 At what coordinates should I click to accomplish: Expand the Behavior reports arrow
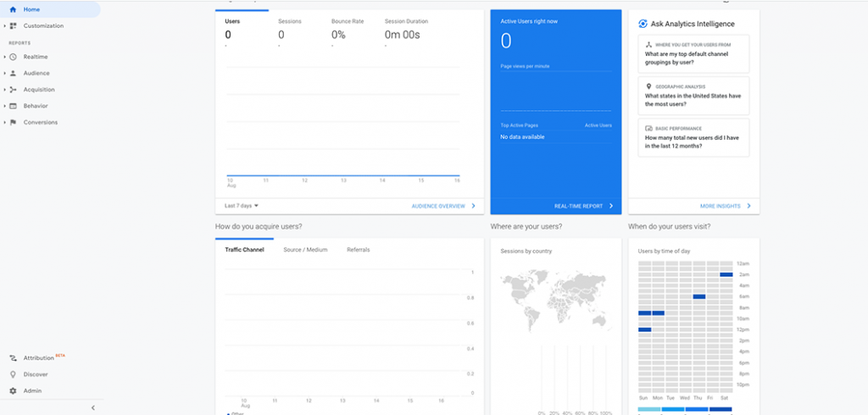pos(4,106)
